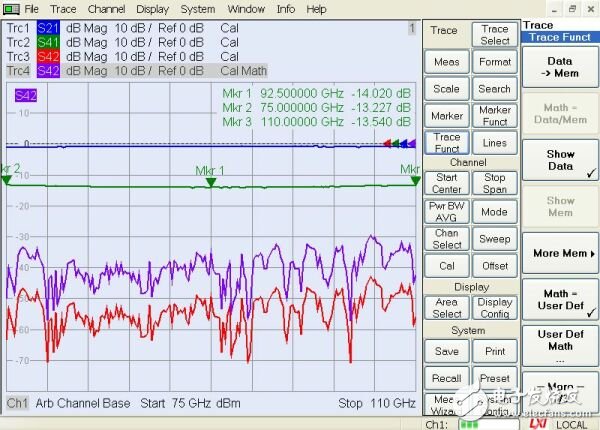This screenshot has height=430, width=600.
Task: Open the User Def Math dialog
Action: (x=559, y=346)
